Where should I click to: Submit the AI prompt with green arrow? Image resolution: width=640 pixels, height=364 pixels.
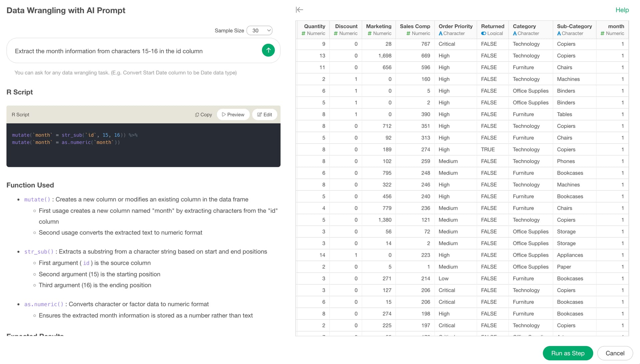pyautogui.click(x=268, y=50)
